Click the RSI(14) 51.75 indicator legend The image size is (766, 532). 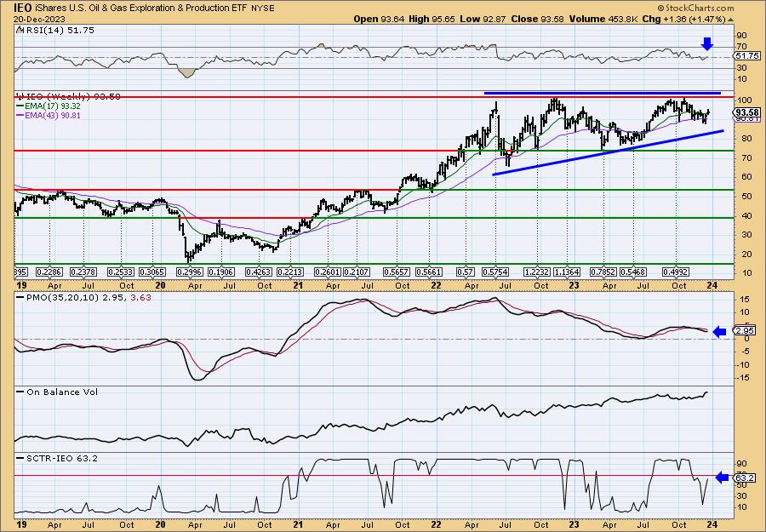click(55, 30)
